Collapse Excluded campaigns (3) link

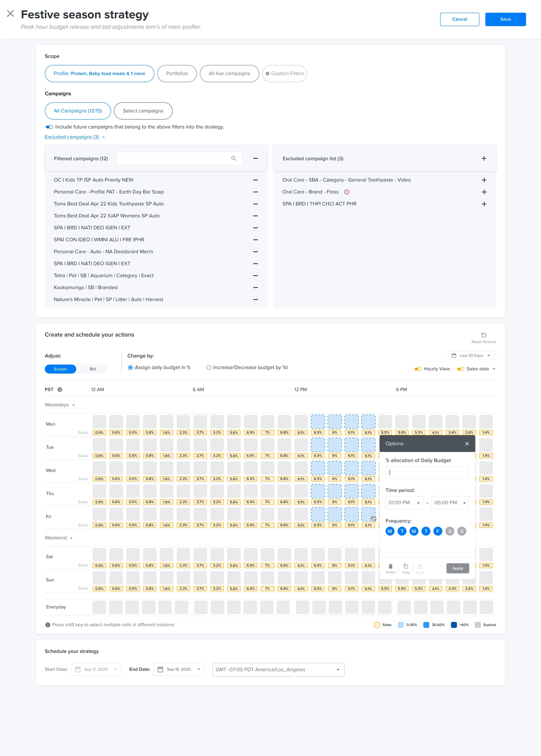tap(75, 137)
